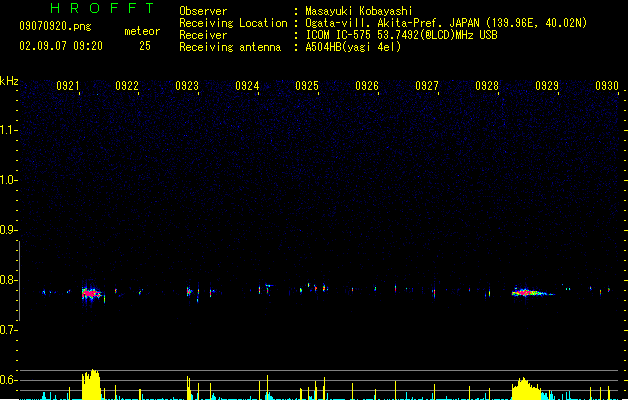Click the 0.8 kHz axis label
Viewport: 629px width, 400px height.
8,280
